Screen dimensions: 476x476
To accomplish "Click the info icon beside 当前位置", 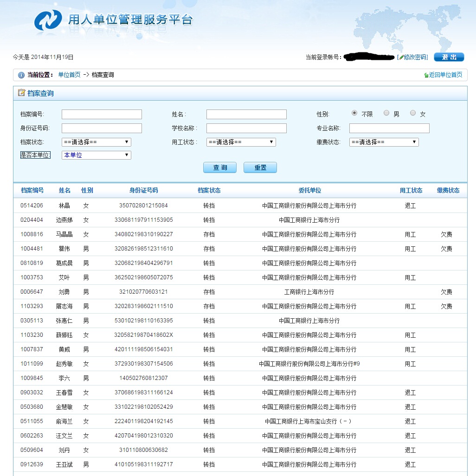I will coord(21,75).
